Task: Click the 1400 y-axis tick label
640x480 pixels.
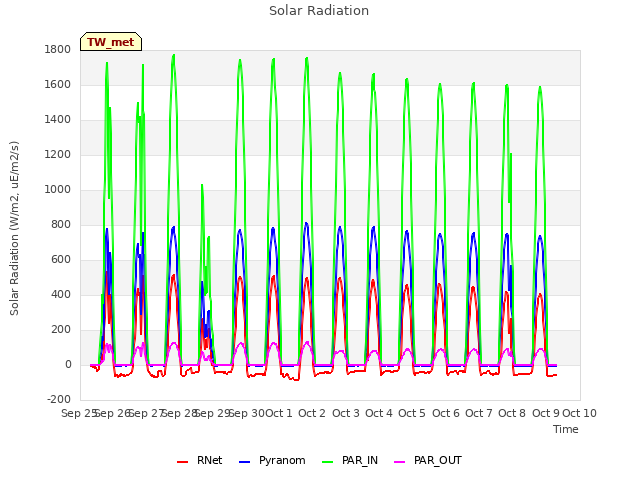Action: click(x=58, y=120)
